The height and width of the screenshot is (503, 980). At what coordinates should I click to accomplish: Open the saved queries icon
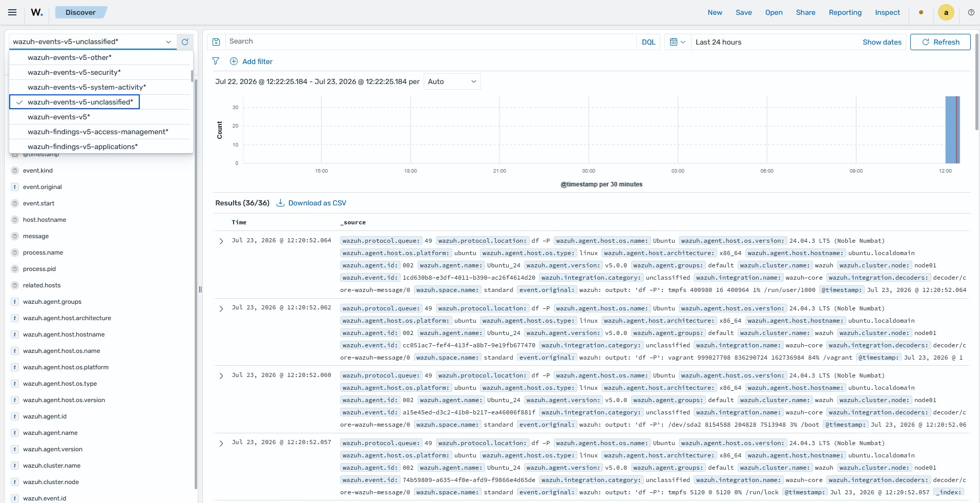[x=216, y=42]
